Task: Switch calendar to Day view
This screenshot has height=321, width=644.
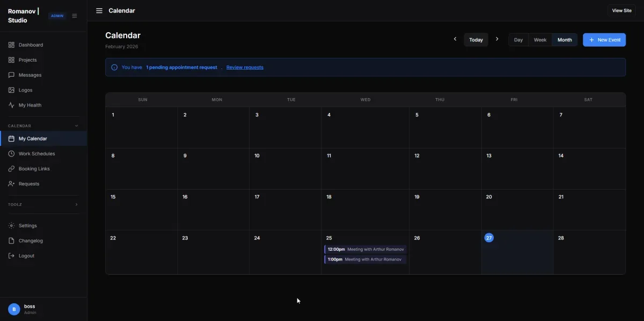Action: (x=518, y=40)
